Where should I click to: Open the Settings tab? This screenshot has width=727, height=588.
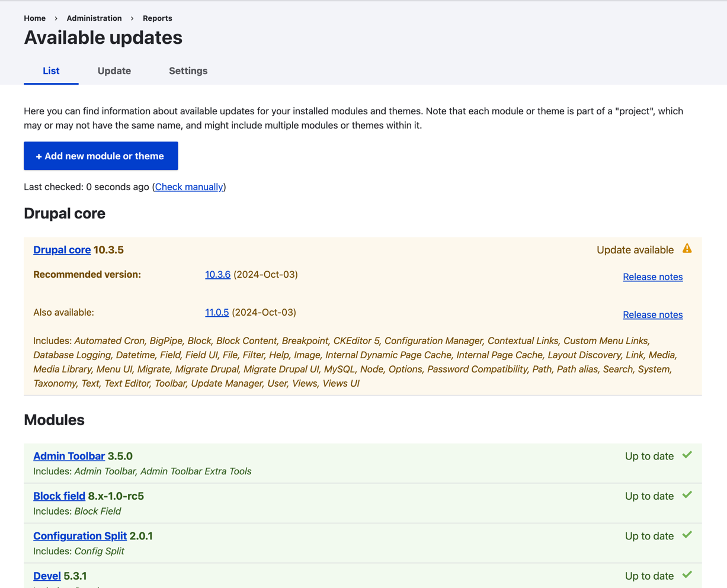[188, 71]
